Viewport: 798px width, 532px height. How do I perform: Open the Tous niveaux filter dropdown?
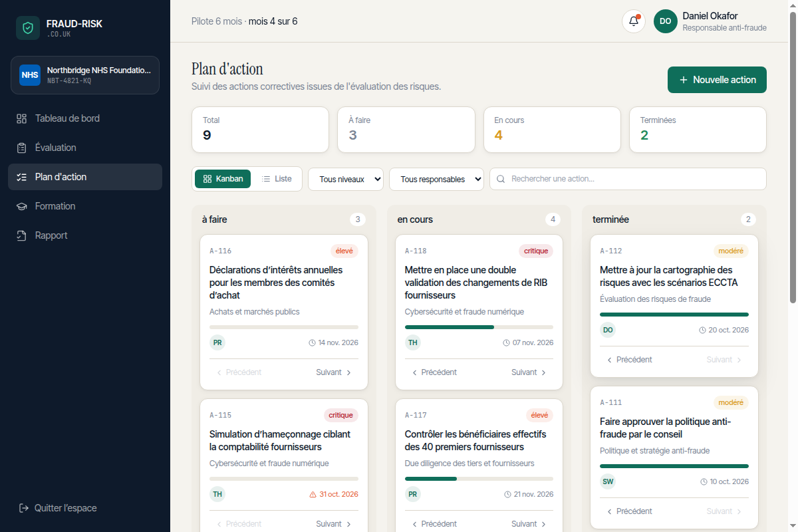click(346, 179)
